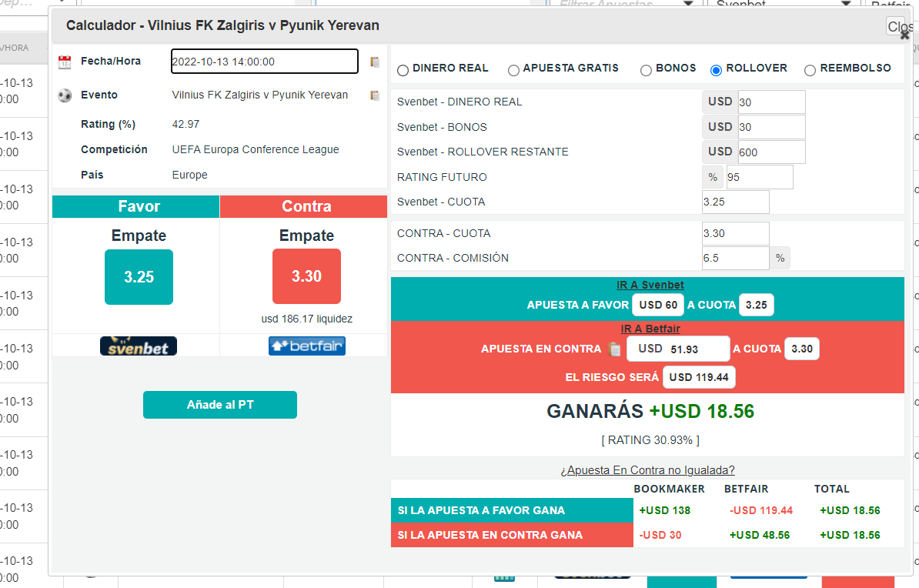The image size is (919, 588).
Task: Click UEFA Europa Conference League text
Action: tap(256, 149)
